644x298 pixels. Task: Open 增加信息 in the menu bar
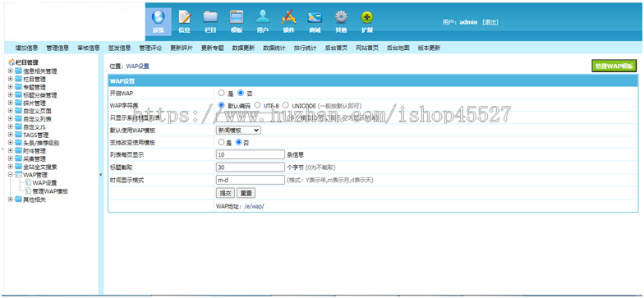pyautogui.click(x=26, y=48)
